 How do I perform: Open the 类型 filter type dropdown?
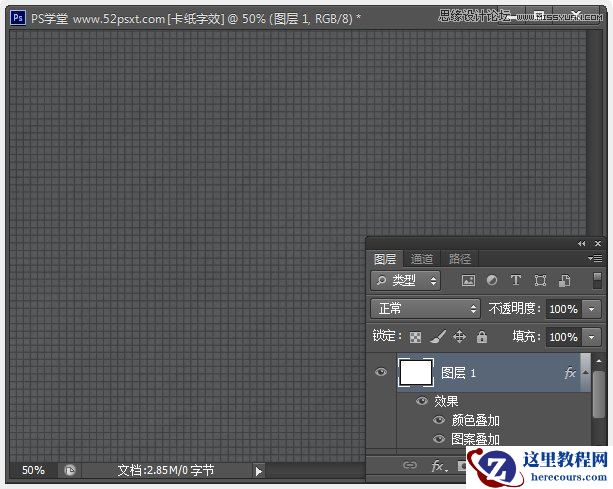[405, 281]
